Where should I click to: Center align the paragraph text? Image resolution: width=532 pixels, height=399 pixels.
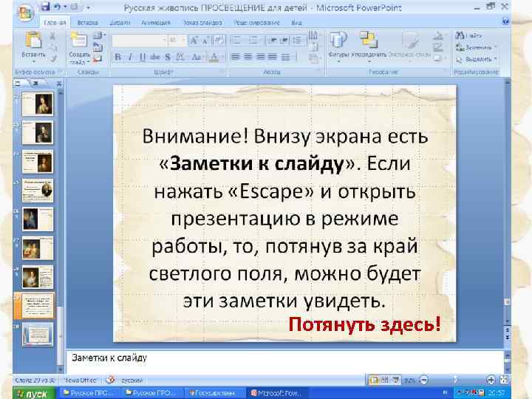point(248,57)
